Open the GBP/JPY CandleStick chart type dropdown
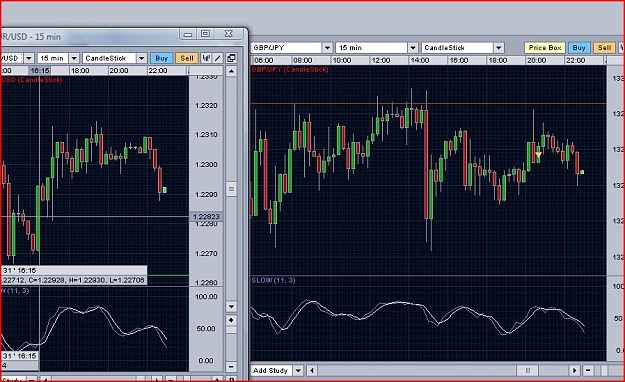This screenshot has height=382, width=625. [499, 48]
